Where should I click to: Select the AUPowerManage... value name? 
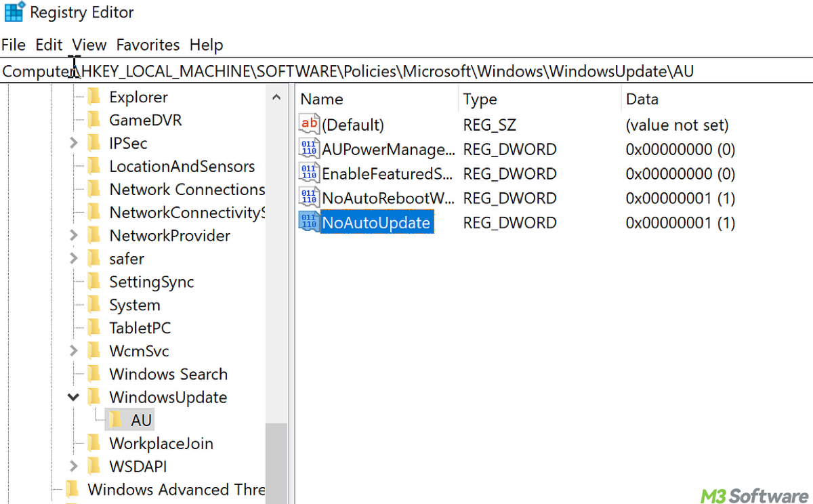pyautogui.click(x=389, y=149)
